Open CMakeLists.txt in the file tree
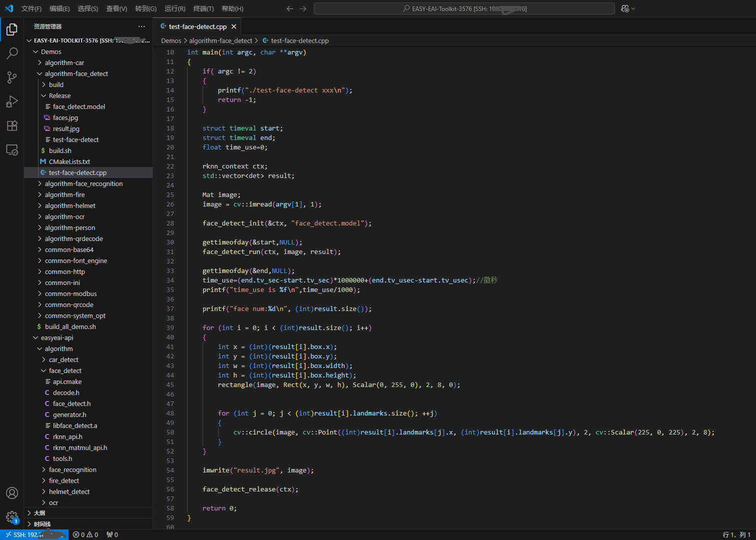Screen dimensions: 756x540 (x=69, y=162)
